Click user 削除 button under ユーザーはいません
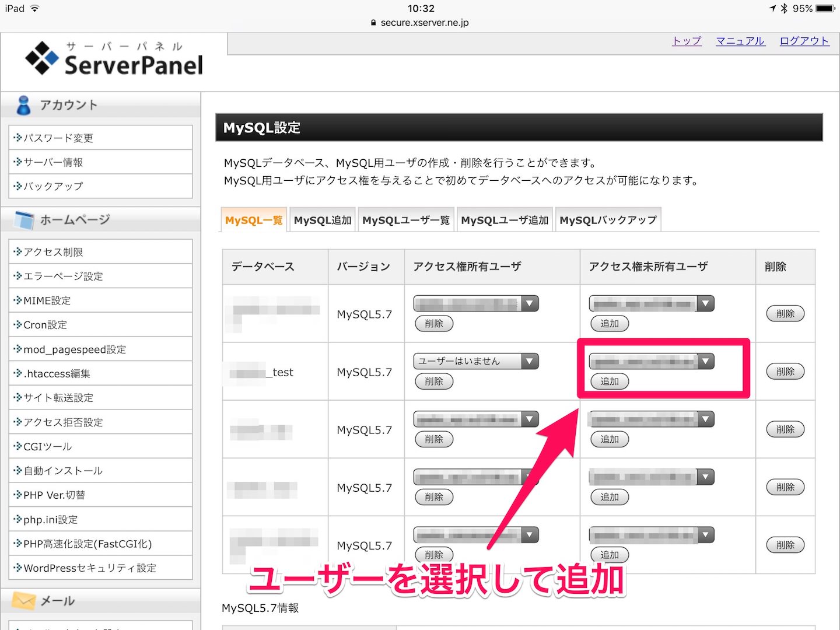The height and width of the screenshot is (630, 840). tap(434, 381)
